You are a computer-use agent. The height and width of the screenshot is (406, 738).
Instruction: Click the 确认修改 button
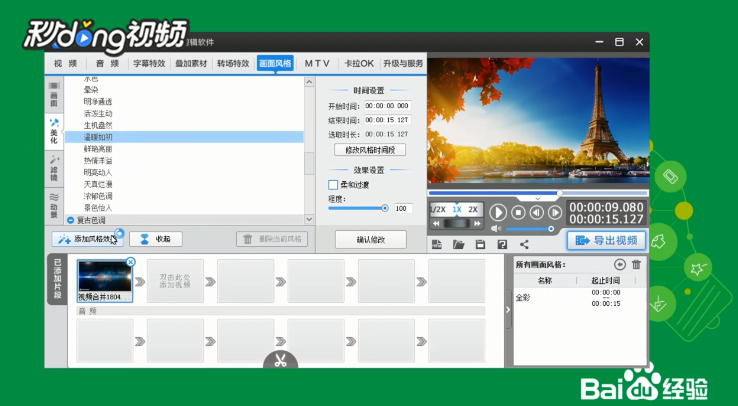pyautogui.click(x=371, y=239)
